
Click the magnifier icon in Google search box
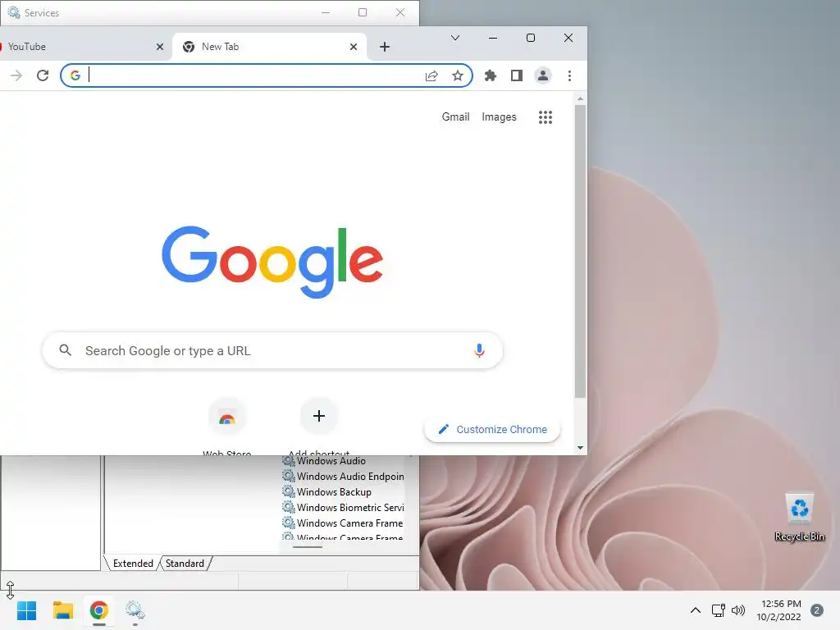[x=66, y=350]
